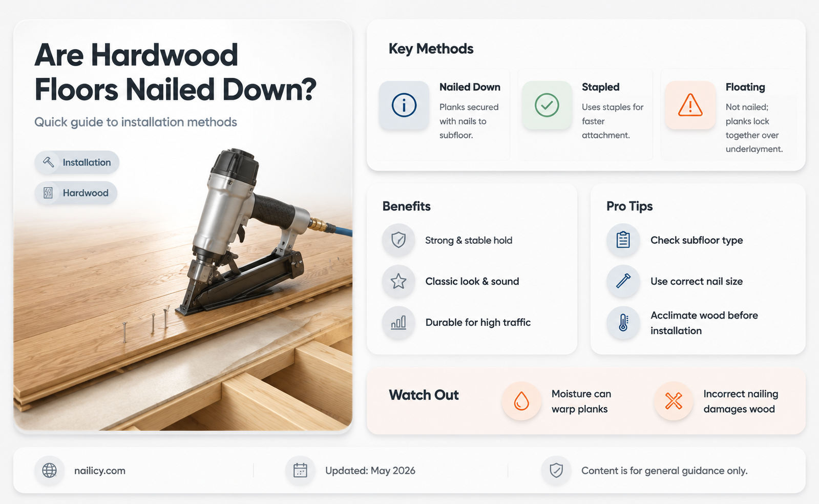Click the Watch Out heading
The width and height of the screenshot is (819, 504).
click(x=424, y=395)
